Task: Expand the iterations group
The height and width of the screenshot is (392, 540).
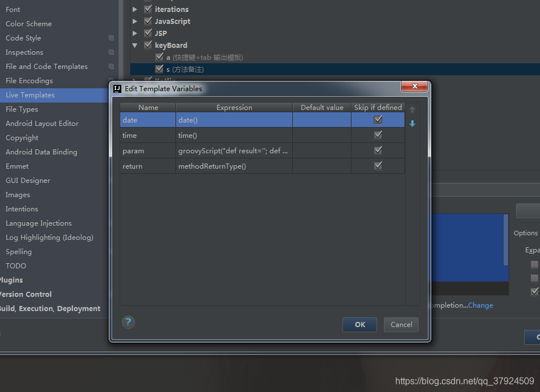Action: point(135,9)
